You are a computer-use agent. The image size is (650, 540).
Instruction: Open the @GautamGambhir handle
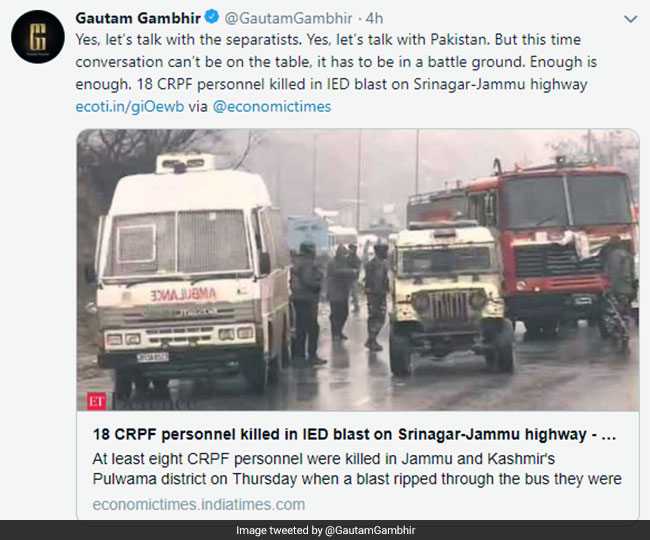coord(289,18)
